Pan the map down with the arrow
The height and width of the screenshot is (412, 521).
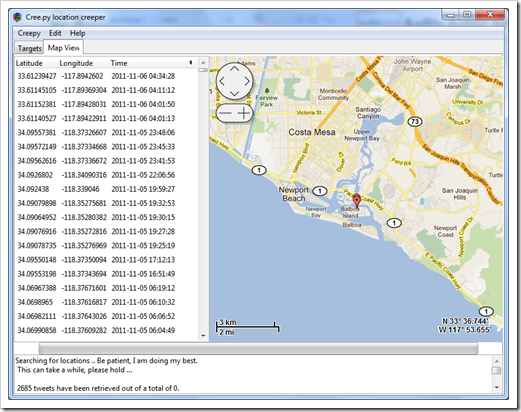pos(234,94)
